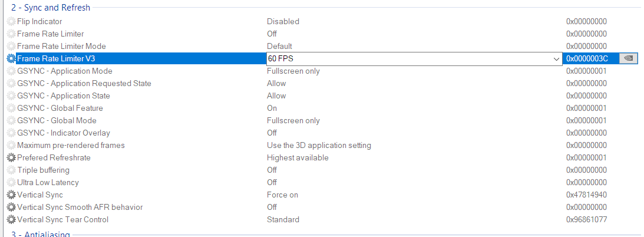Open the 60 FPS dropdown arrow
The image size is (644, 237).
pyautogui.click(x=556, y=59)
